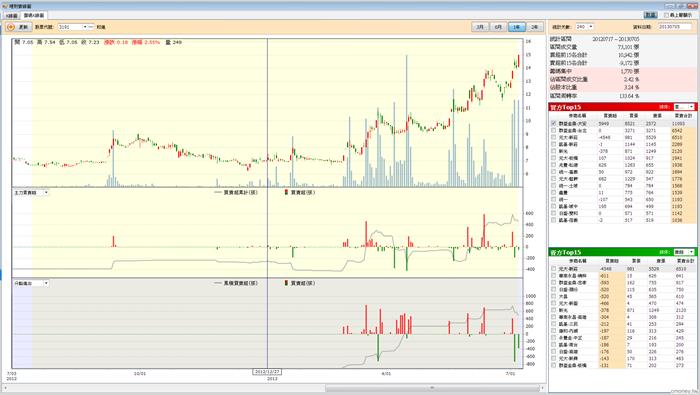Click the value 5949 in Buy Top15 first row

604,124
